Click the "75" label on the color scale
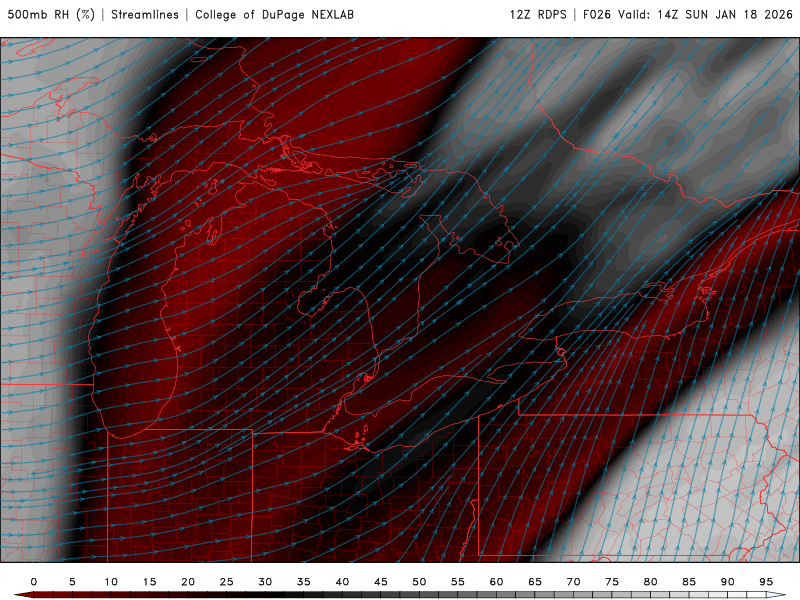Screen dimensions: 800x600 [612, 582]
